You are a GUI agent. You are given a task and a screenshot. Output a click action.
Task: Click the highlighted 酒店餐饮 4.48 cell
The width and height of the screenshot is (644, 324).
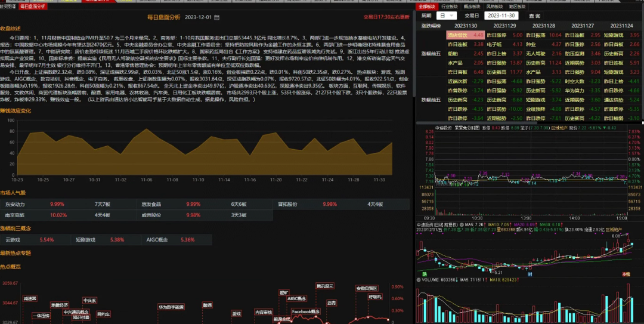[466, 35]
